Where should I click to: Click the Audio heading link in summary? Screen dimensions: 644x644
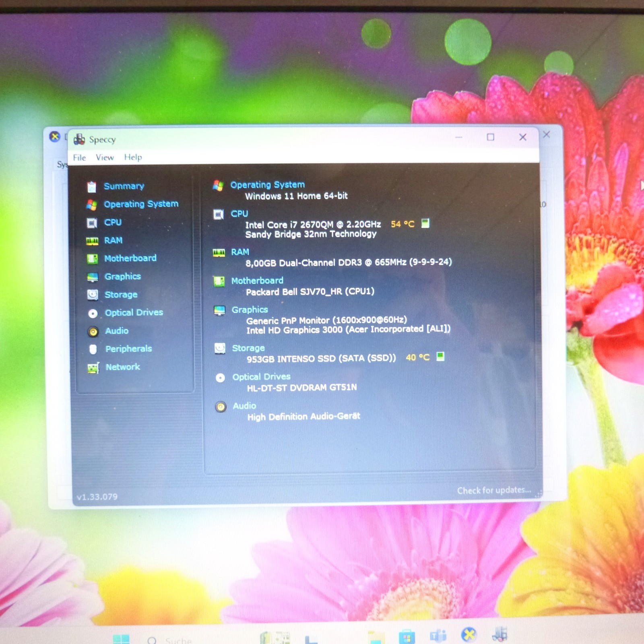[244, 406]
